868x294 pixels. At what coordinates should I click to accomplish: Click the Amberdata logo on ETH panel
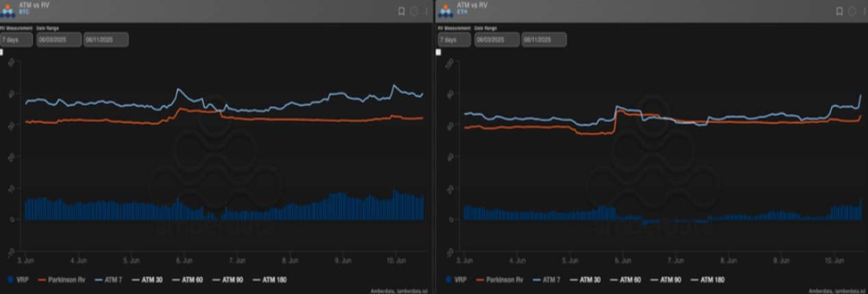tap(446, 11)
